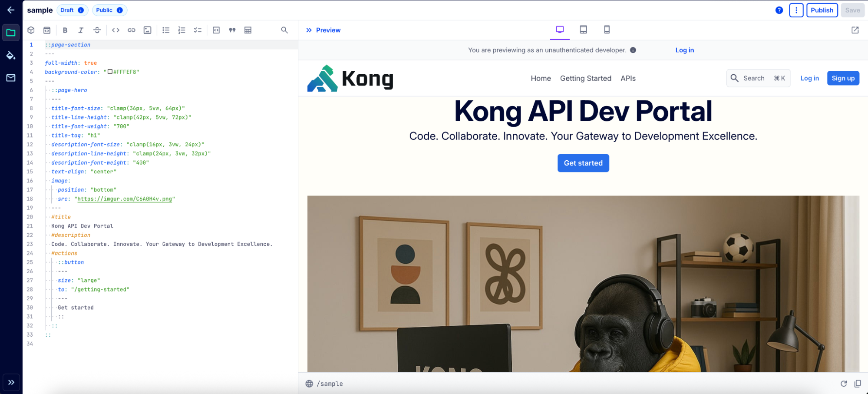Screen dimensions: 868x394
Task: Open the appearance paint bucket in sidebar
Action: point(11,55)
